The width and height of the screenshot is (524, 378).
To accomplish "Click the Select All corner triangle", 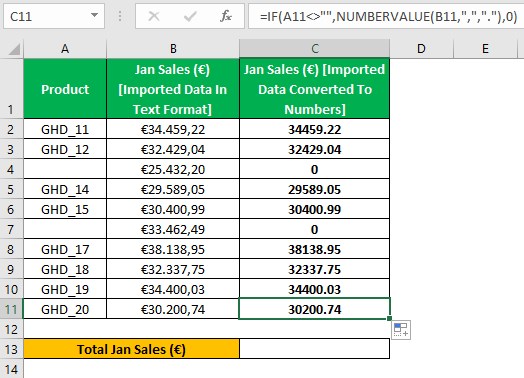I will (14, 49).
